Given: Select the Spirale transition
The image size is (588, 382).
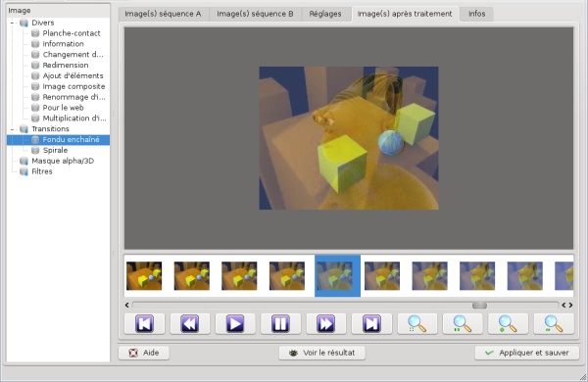Looking at the screenshot, I should 55,150.
